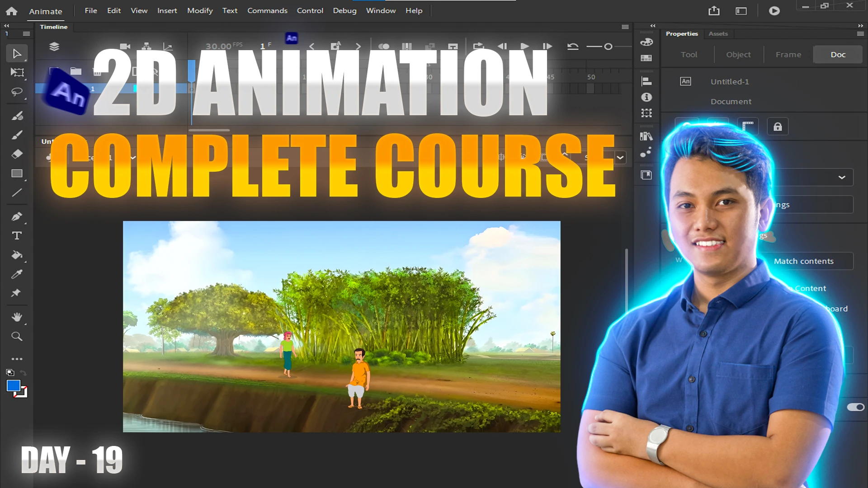868x488 pixels.
Task: Click the Match contents button
Action: tap(803, 261)
